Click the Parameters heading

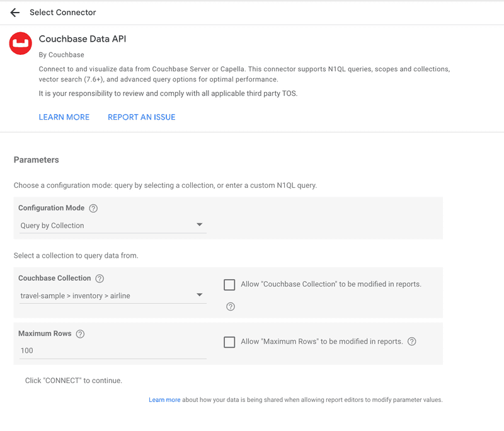point(37,160)
